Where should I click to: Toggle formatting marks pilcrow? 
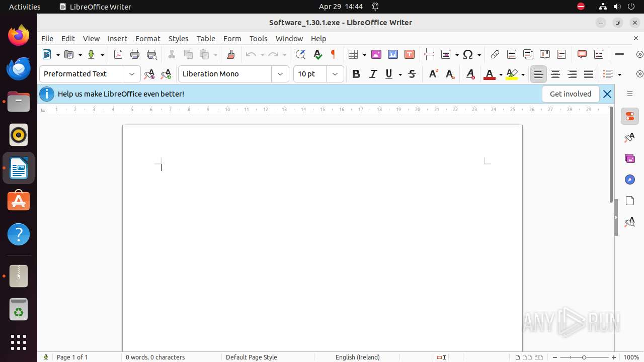coord(333,54)
